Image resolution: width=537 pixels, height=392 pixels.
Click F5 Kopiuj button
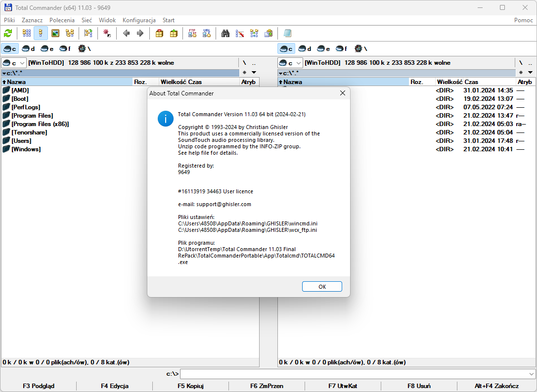click(191, 386)
